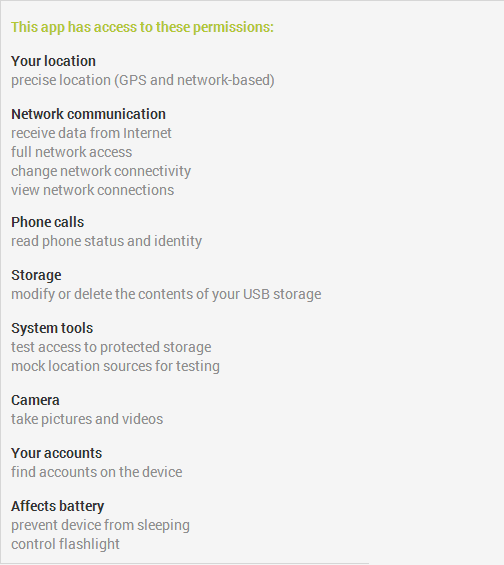Click the 'control flashlight' permission line
The width and height of the screenshot is (504, 565).
65,544
